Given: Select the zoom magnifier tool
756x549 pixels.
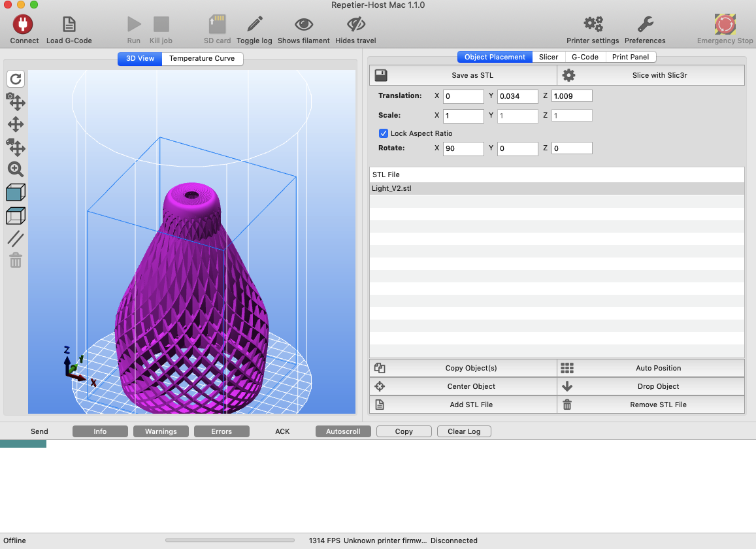Looking at the screenshot, I should pos(16,169).
